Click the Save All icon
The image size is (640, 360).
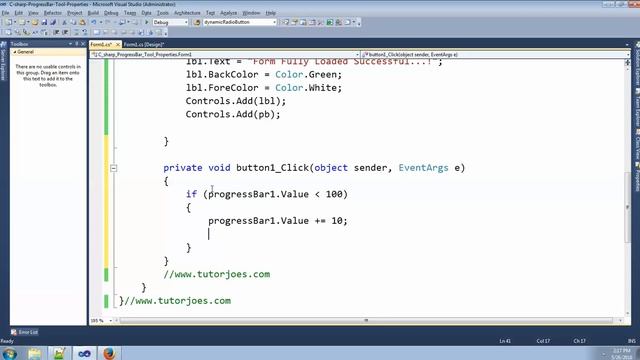(x=53, y=22)
